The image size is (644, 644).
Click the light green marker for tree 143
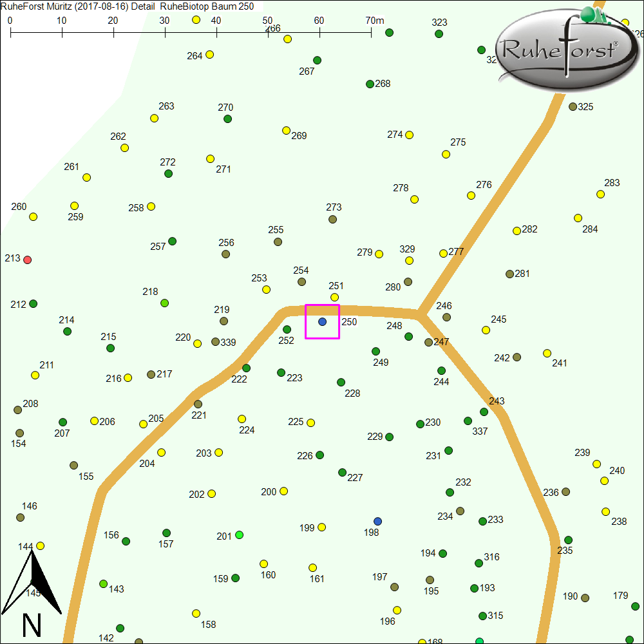(x=103, y=584)
